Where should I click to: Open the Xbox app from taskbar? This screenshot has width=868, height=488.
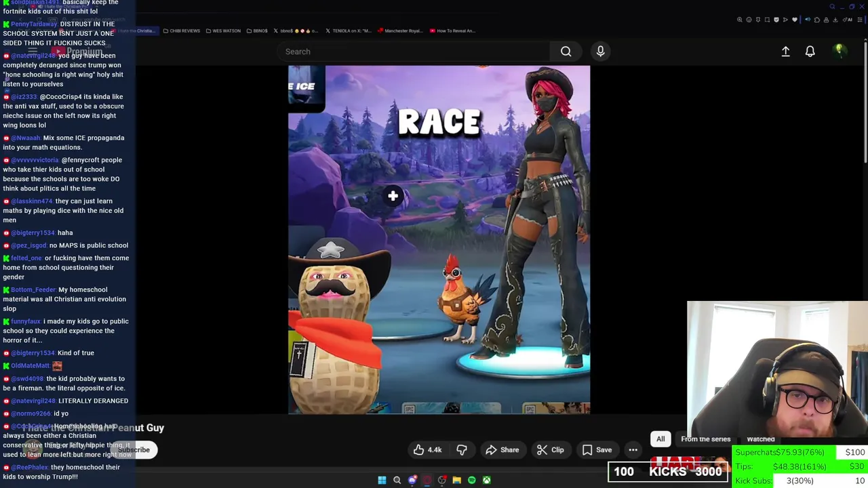[x=486, y=480]
